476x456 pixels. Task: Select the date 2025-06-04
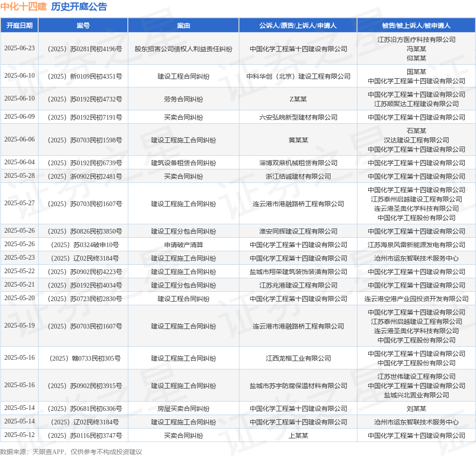pos(20,162)
